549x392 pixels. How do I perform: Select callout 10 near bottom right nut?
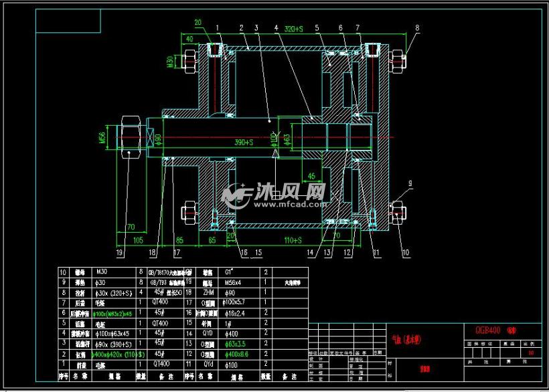406,252
